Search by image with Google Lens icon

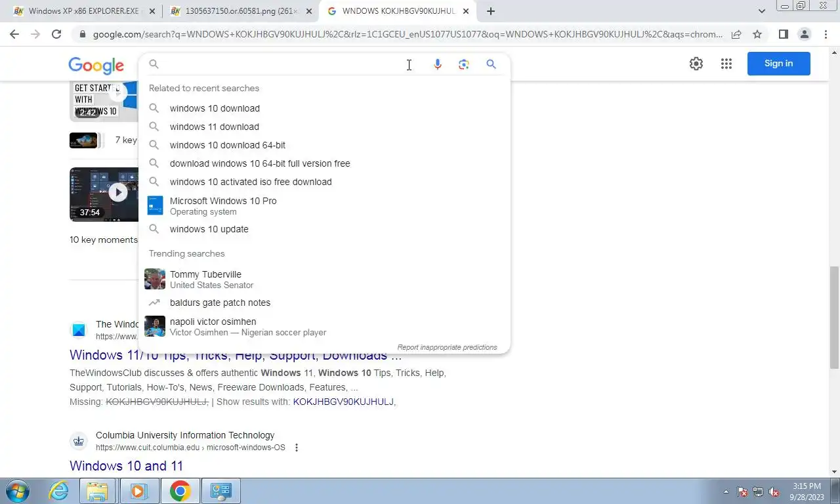[464, 64]
